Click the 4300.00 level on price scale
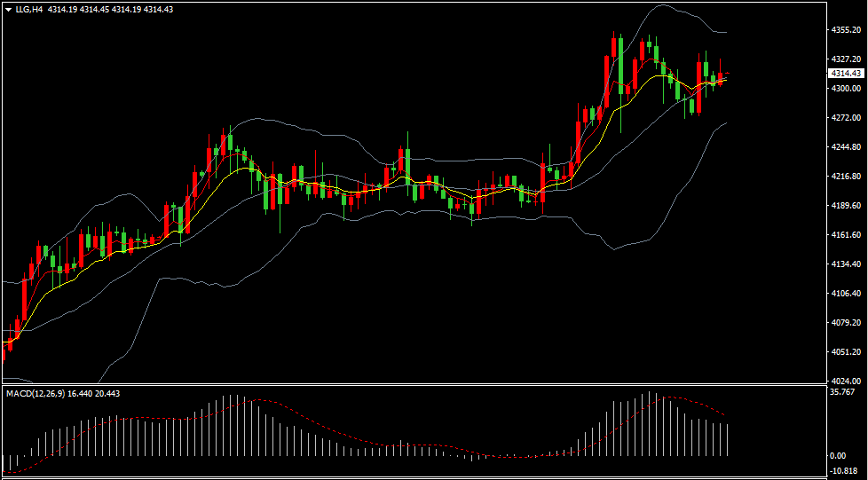The height and width of the screenshot is (480, 868). coord(846,89)
